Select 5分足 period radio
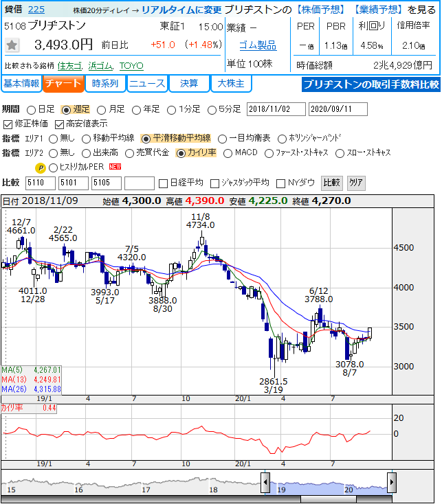 (212, 111)
